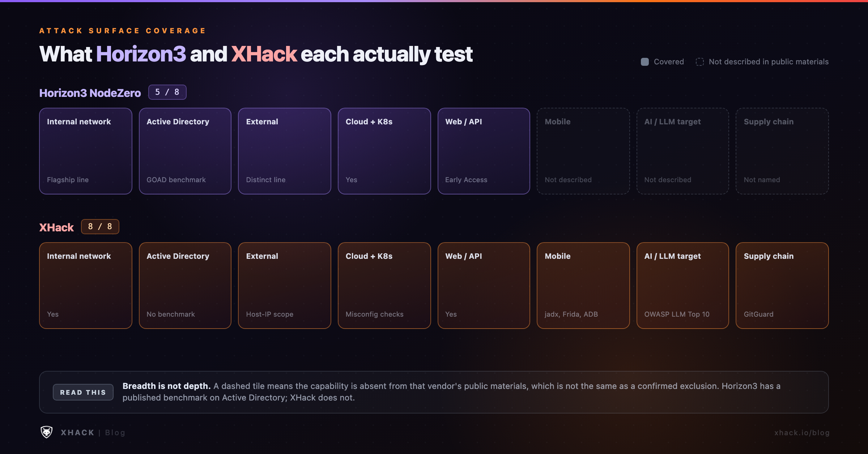Click 'Not described in public materials' legend text
This screenshot has height=454, width=868.
(x=769, y=62)
